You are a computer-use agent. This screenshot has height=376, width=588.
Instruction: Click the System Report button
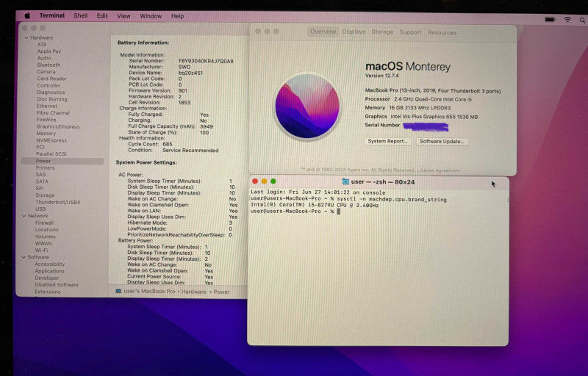pos(387,141)
